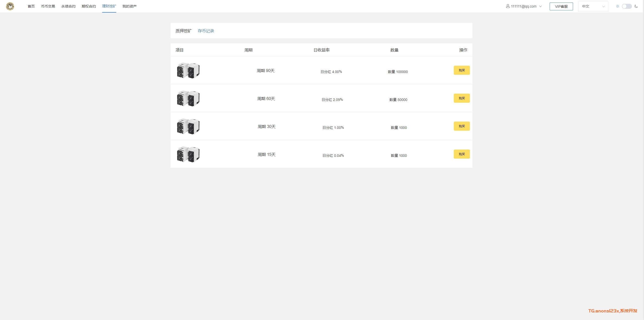The image size is (644, 320).
Task: Open the 中文 language dropdown
Action: click(593, 6)
